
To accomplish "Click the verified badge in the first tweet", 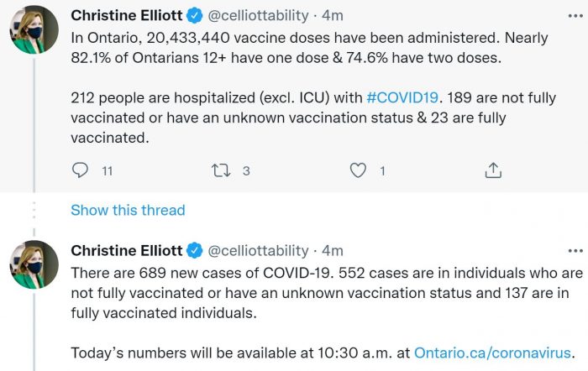I will click(194, 15).
